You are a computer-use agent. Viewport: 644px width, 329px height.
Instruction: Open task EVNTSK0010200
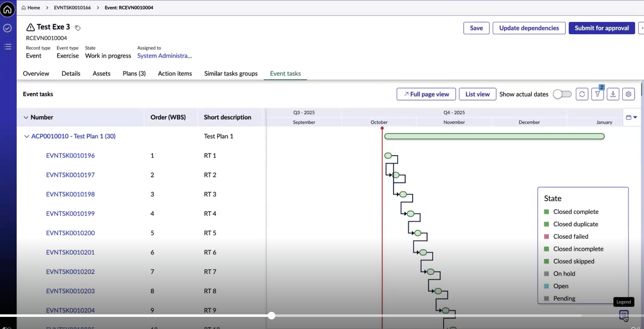[x=70, y=233]
